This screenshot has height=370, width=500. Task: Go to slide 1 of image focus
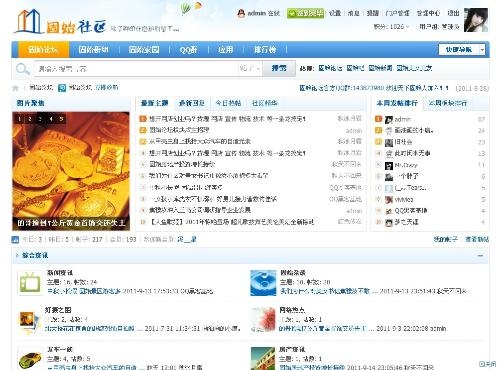(x=19, y=119)
